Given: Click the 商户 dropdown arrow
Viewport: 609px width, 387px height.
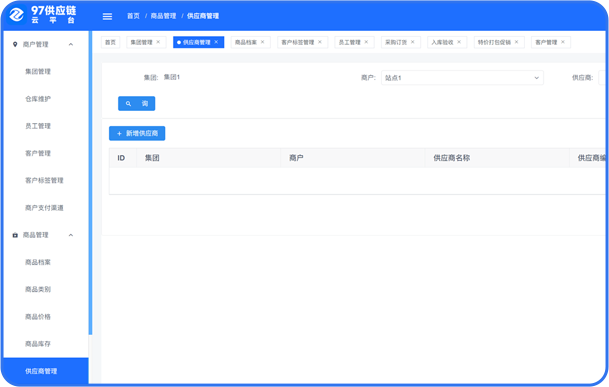Looking at the screenshot, I should (x=536, y=78).
